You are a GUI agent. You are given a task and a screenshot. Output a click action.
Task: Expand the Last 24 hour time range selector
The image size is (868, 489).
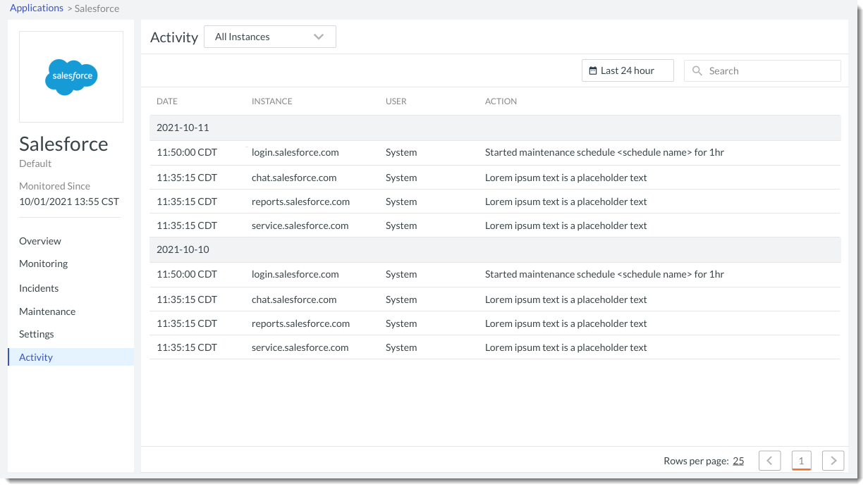628,70
